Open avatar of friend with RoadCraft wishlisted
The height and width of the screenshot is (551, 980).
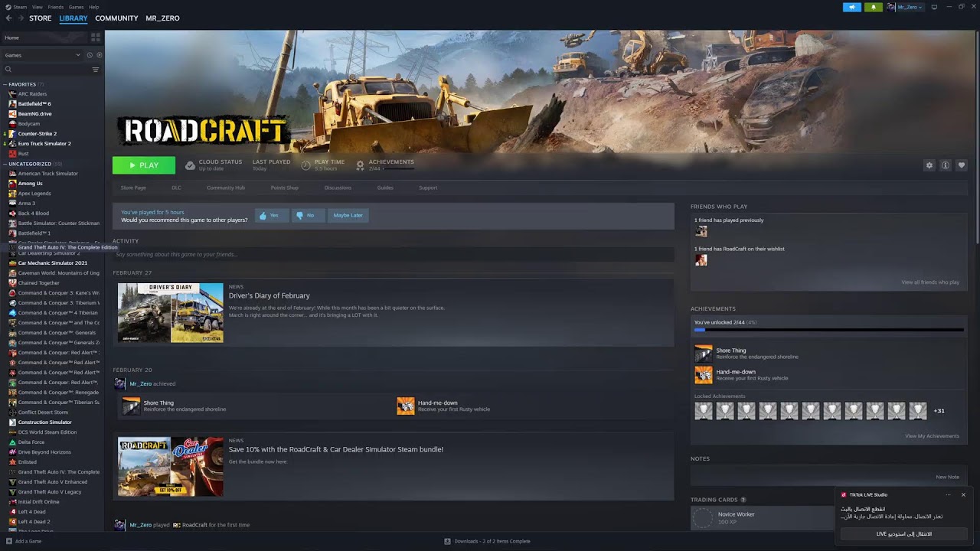click(x=701, y=260)
